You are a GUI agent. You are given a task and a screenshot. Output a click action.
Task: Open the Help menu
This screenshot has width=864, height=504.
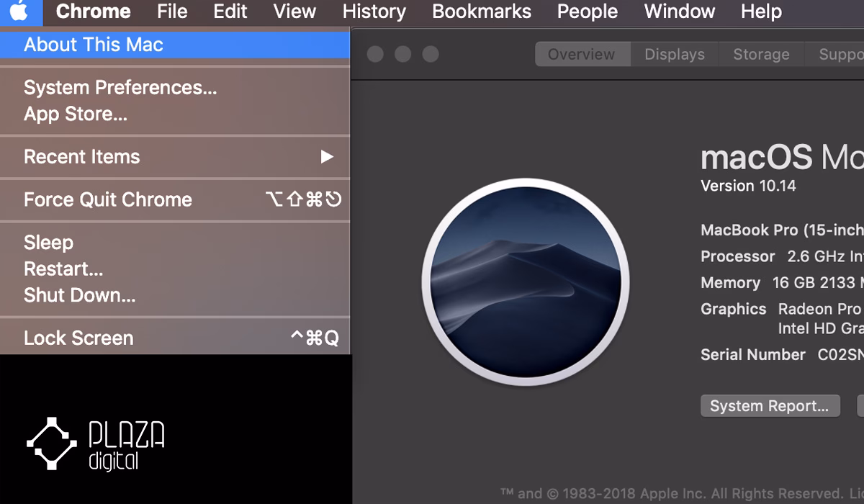click(x=761, y=12)
